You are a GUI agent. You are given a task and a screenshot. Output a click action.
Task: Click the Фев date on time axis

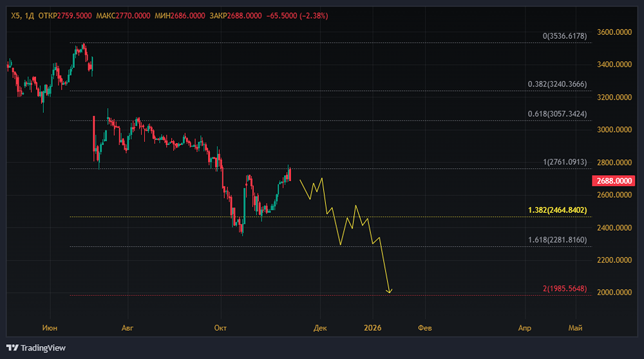coord(424,328)
